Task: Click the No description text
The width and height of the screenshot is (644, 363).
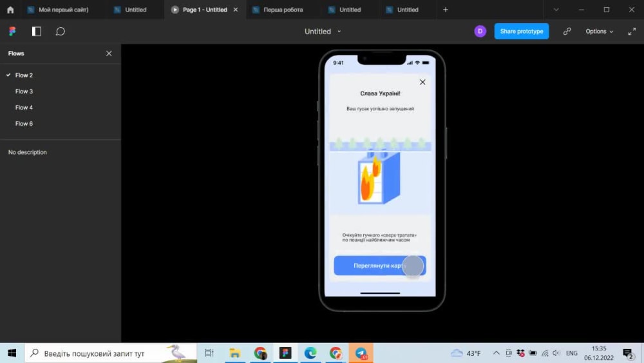Action: 28,152
